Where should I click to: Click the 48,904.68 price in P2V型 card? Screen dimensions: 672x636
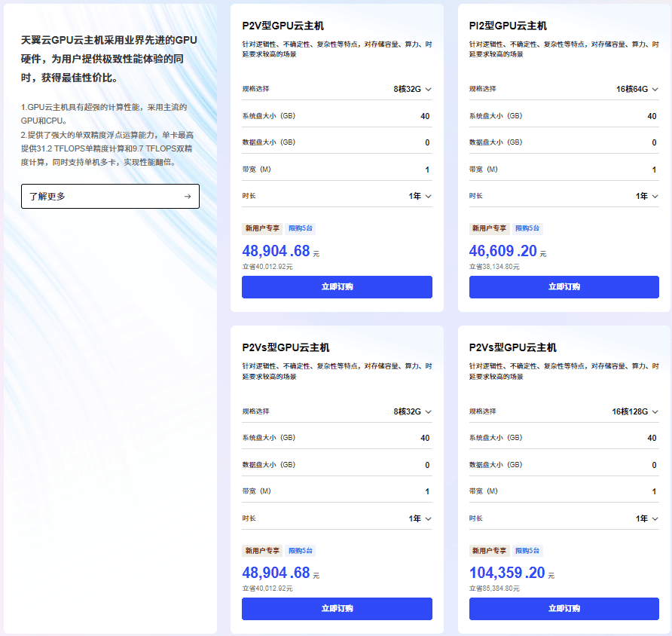(276, 251)
